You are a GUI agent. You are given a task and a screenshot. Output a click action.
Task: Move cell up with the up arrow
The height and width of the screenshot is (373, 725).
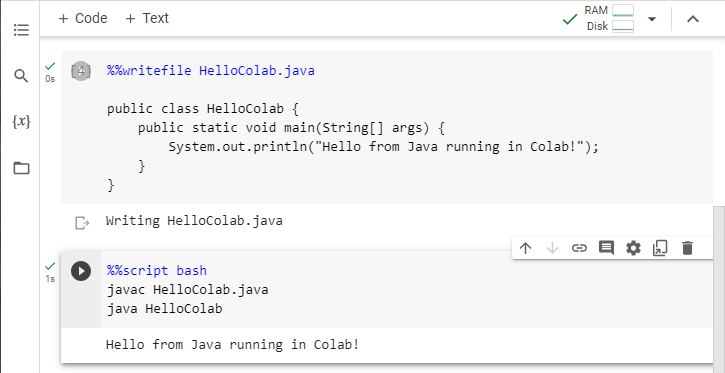[x=525, y=248]
